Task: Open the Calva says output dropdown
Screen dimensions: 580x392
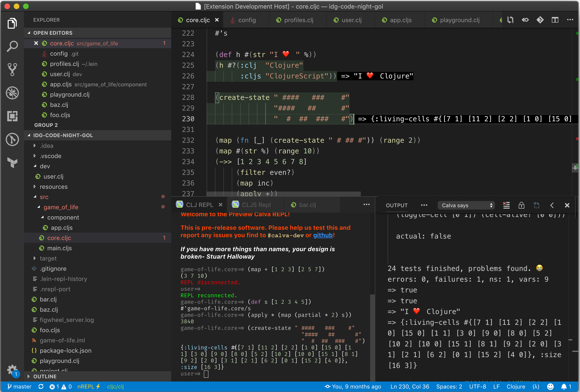Action: tap(466, 205)
